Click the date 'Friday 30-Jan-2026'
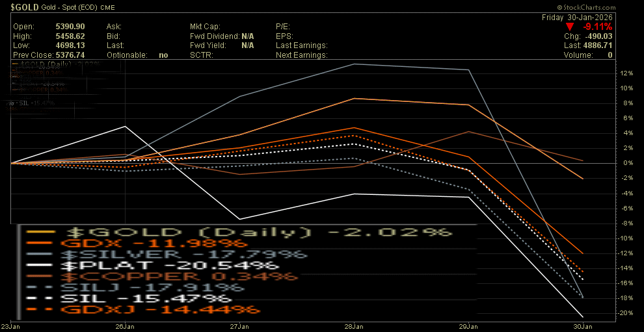 (x=577, y=18)
